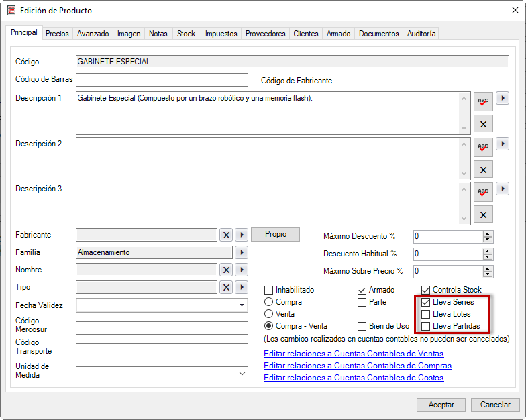The height and width of the screenshot is (420, 526).
Task: Open Editar relaciones a Cuentas Contables de Costos
Action: (x=354, y=378)
